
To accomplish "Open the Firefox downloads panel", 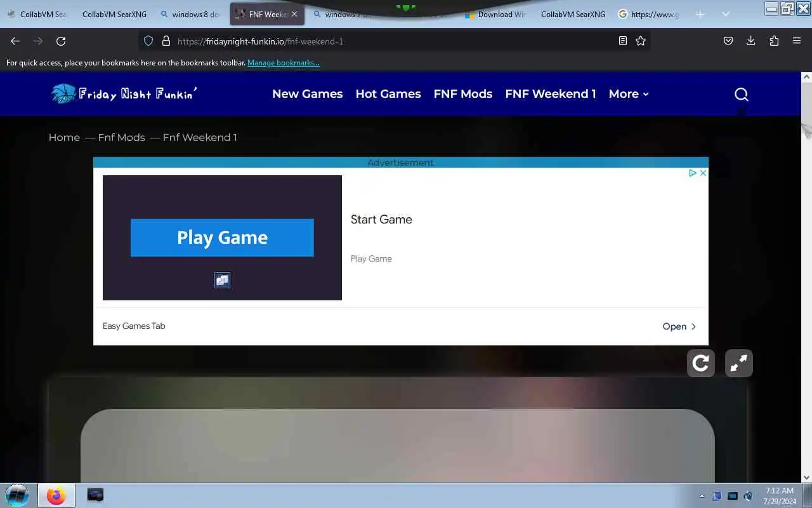I will (x=750, y=41).
